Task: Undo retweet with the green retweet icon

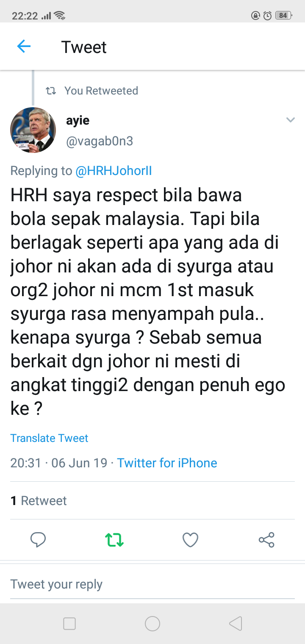Action: click(114, 539)
